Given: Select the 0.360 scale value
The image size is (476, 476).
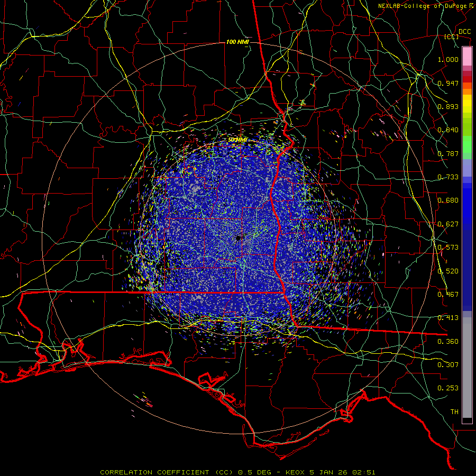Looking at the screenshot, I should coord(448,342).
